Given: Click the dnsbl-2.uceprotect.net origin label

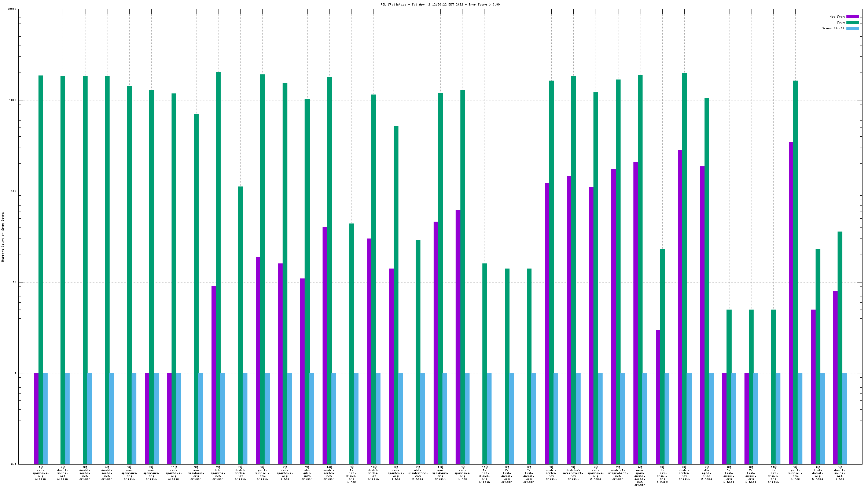Looking at the screenshot, I should [573, 473].
